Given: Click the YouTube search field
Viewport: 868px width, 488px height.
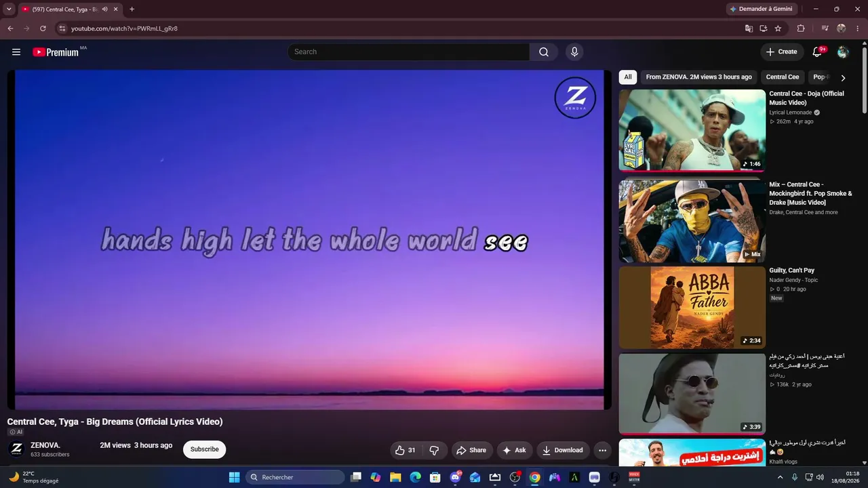Looking at the screenshot, I should pyautogui.click(x=408, y=52).
